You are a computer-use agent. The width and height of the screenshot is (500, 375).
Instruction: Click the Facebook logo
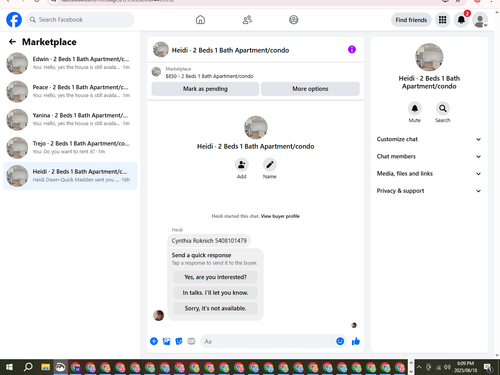tap(14, 20)
